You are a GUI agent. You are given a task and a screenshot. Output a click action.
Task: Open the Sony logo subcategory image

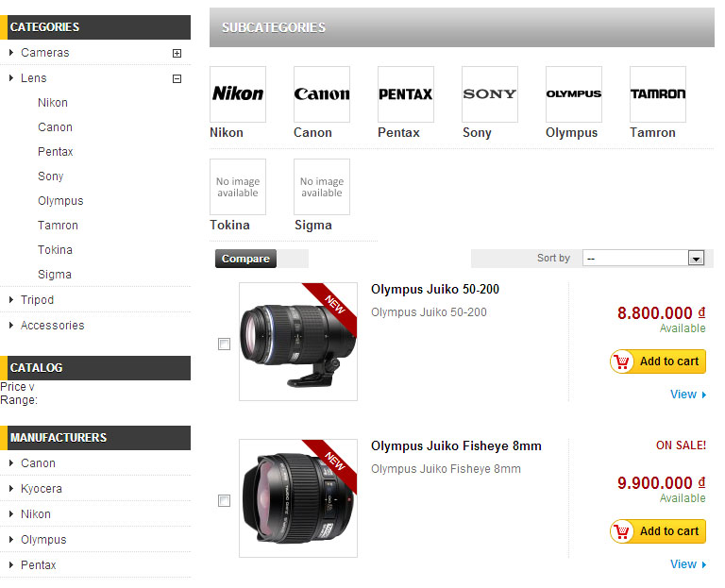[x=490, y=94]
